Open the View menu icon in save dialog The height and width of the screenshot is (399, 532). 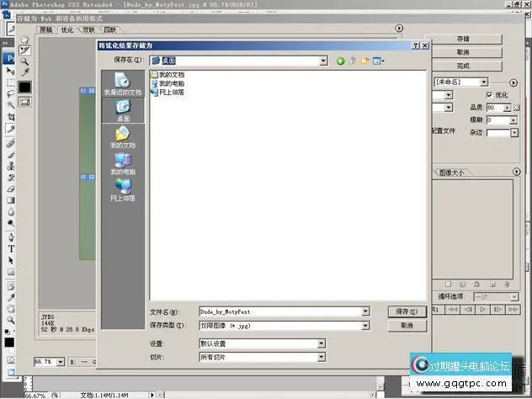(x=378, y=61)
